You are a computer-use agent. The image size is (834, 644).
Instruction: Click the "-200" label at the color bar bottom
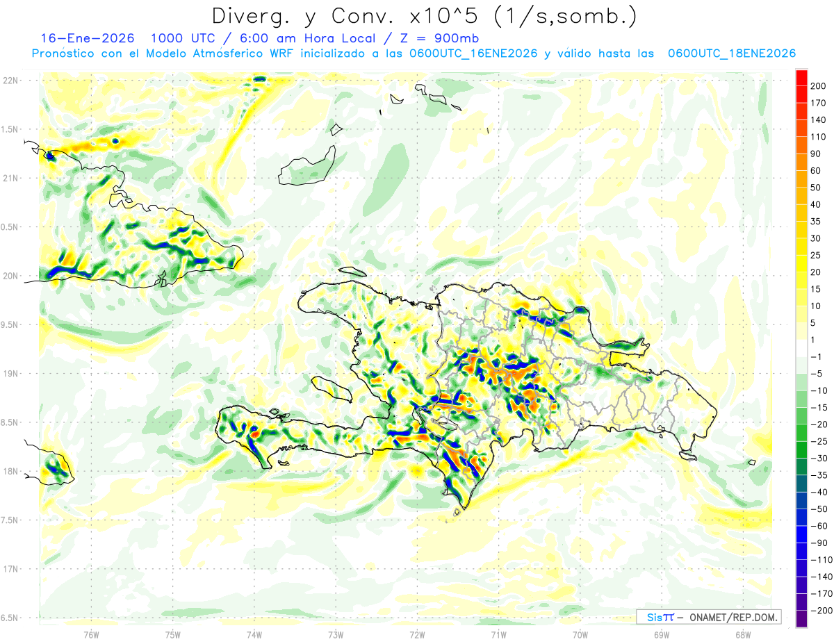821,611
